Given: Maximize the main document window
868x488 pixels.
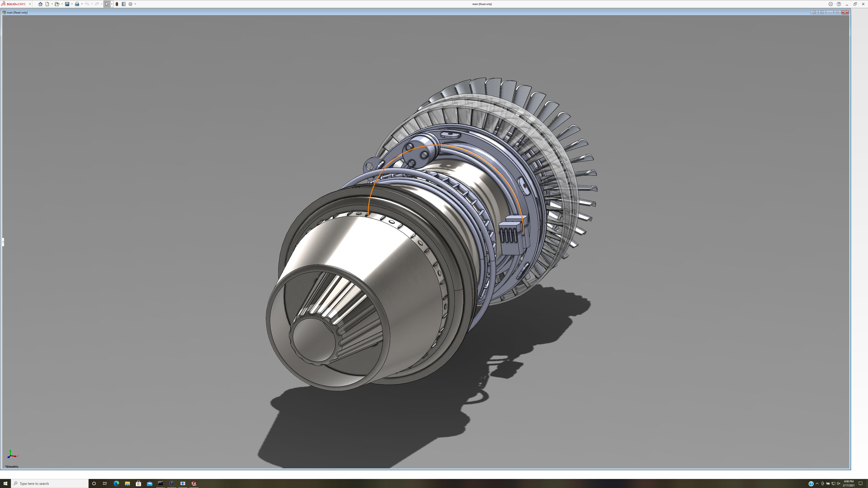Looking at the screenshot, I should click(837, 12).
